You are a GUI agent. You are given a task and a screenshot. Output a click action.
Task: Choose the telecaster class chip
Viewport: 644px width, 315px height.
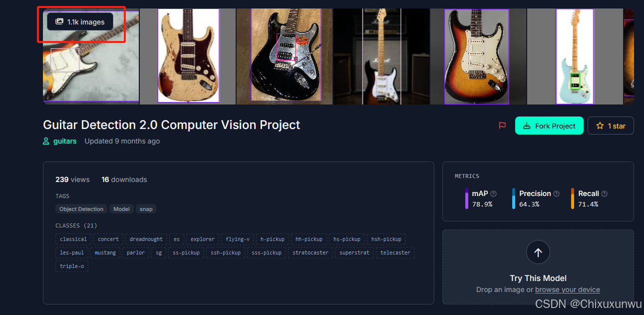point(395,252)
